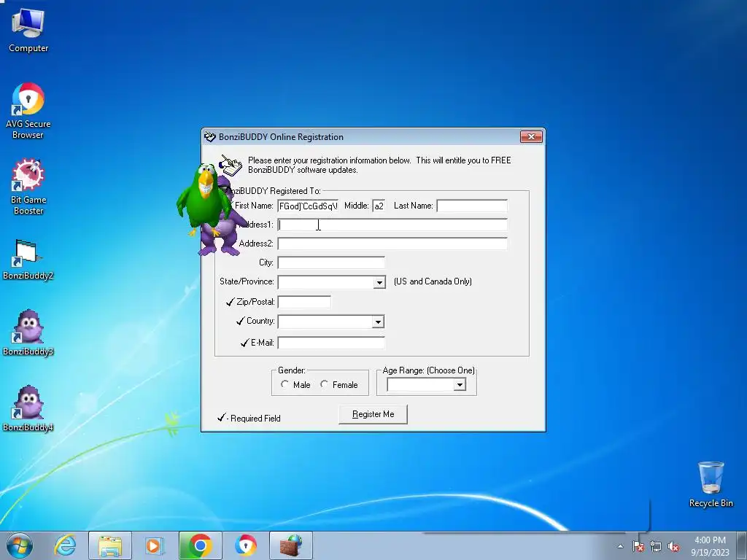Viewport: 747px width, 560px height.
Task: Open the firewall globe taskbar item
Action: [x=291, y=545]
